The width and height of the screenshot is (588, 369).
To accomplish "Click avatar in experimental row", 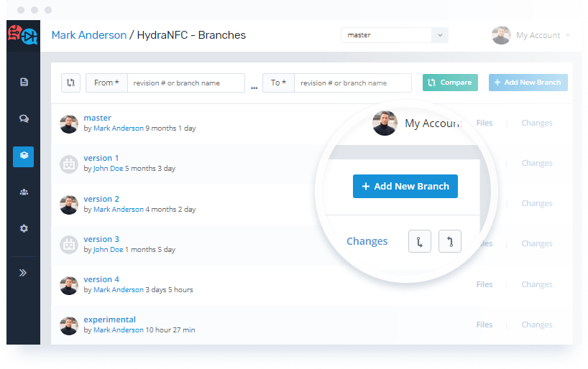I will [x=69, y=325].
